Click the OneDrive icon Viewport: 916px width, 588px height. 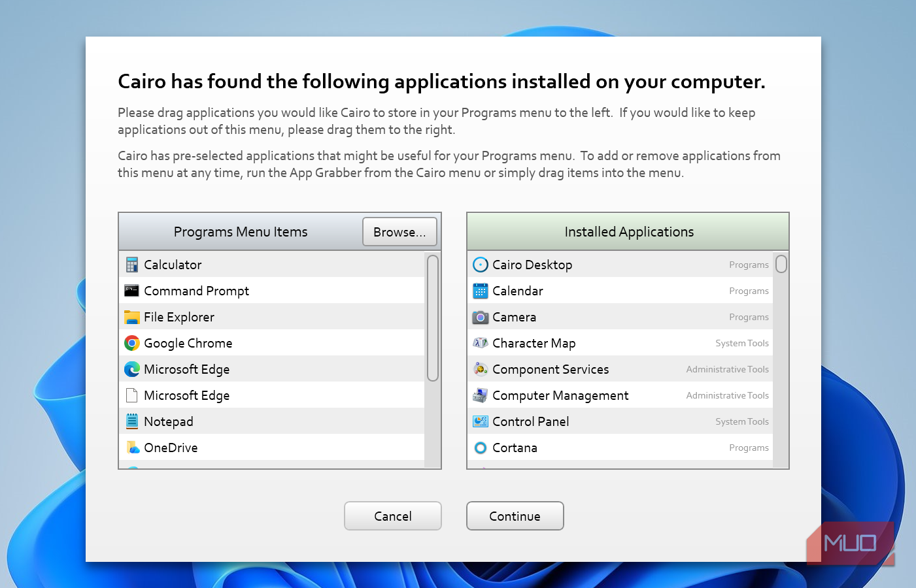(132, 448)
